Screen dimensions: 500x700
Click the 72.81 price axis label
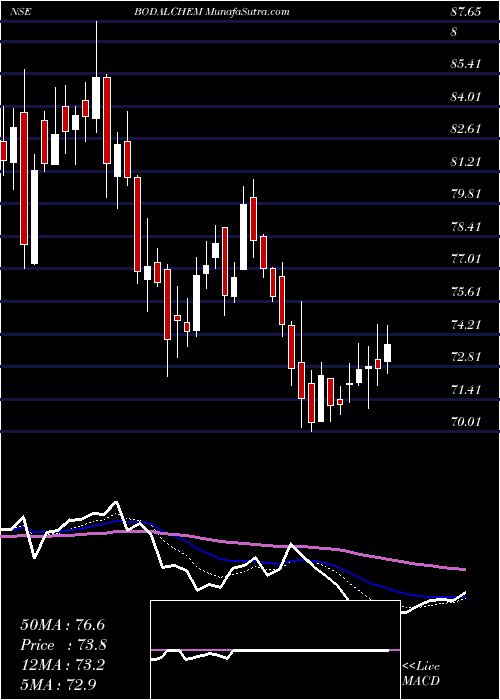pos(466,357)
